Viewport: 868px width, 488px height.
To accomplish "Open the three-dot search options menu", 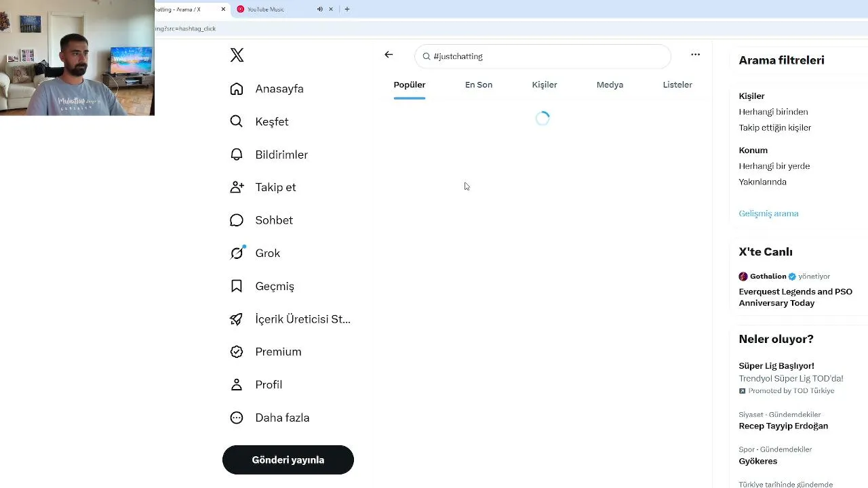I will coord(695,55).
